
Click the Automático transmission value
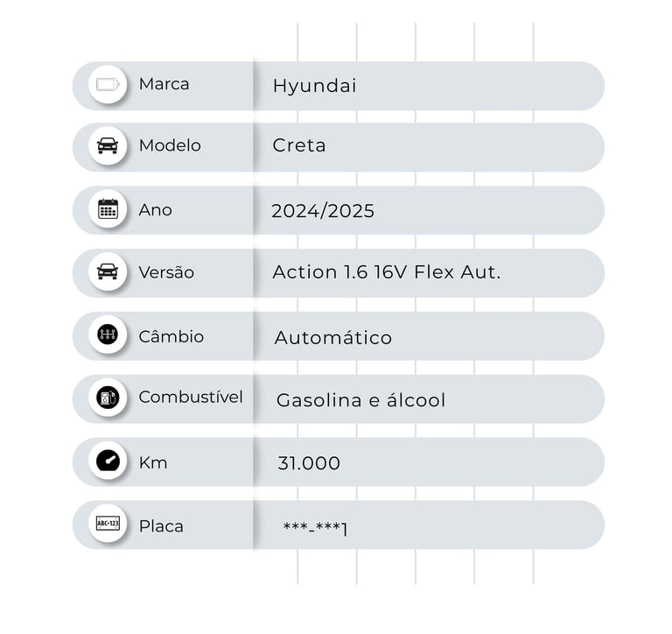tap(333, 338)
